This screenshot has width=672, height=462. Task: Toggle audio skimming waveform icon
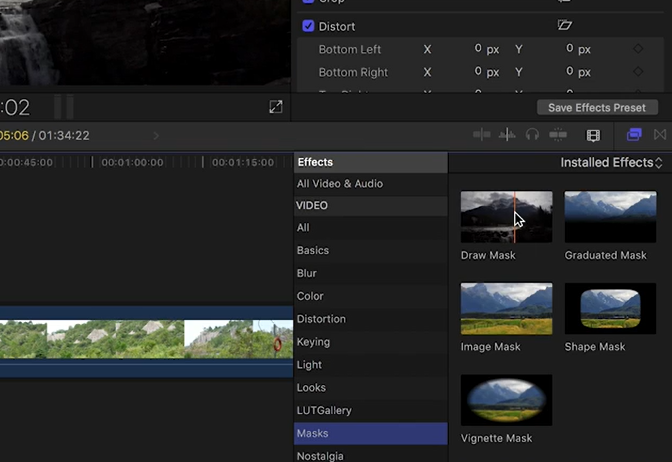pyautogui.click(x=507, y=135)
